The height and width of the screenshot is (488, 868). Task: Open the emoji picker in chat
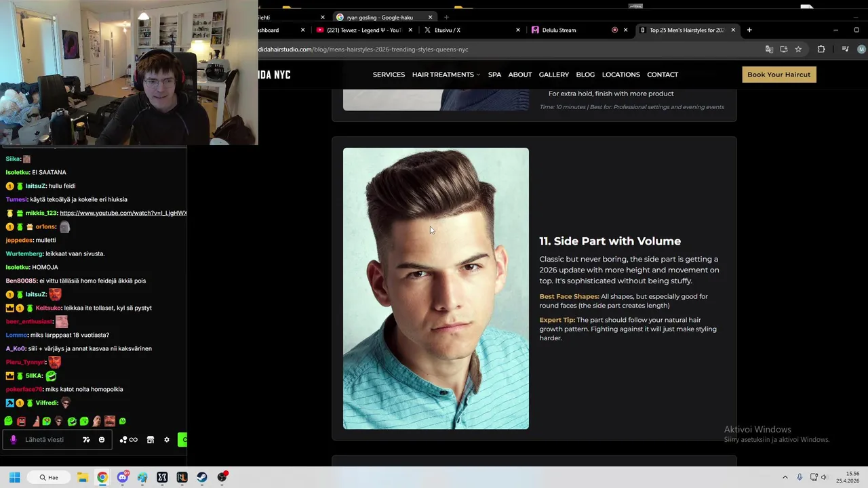[x=102, y=440]
